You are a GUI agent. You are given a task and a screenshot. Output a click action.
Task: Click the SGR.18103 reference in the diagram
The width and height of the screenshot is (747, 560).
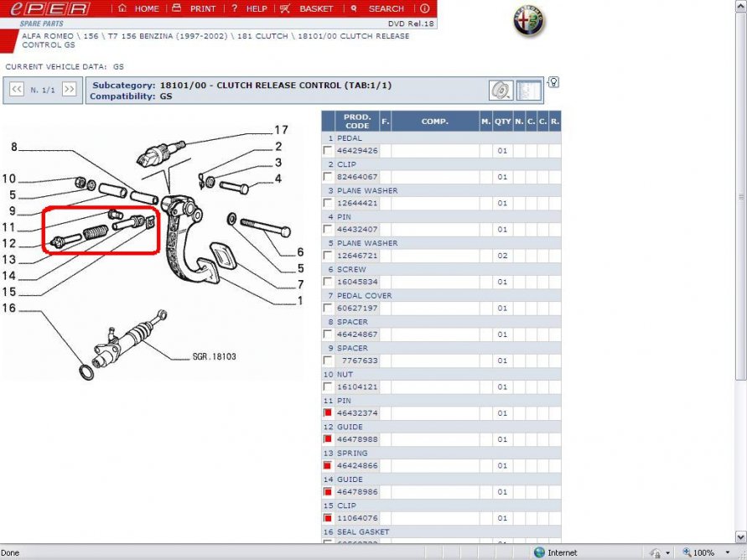coord(214,356)
